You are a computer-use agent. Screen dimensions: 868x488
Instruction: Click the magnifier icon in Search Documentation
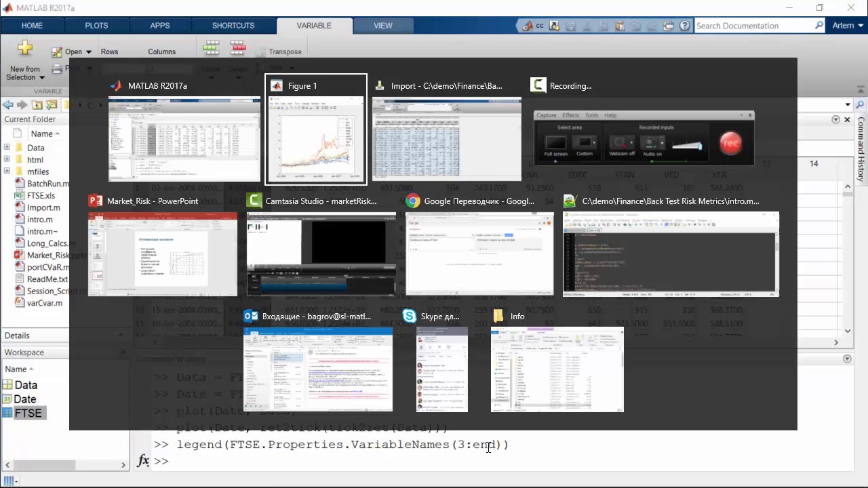(x=819, y=26)
